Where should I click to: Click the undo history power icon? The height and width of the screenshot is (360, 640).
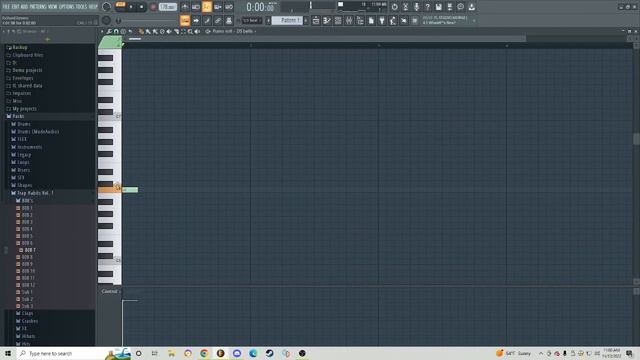394,7
